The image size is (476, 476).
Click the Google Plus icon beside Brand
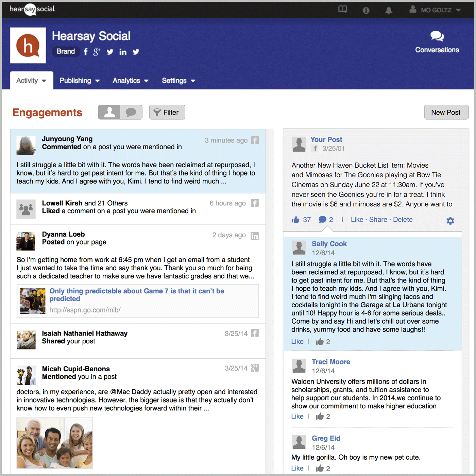[x=97, y=52]
